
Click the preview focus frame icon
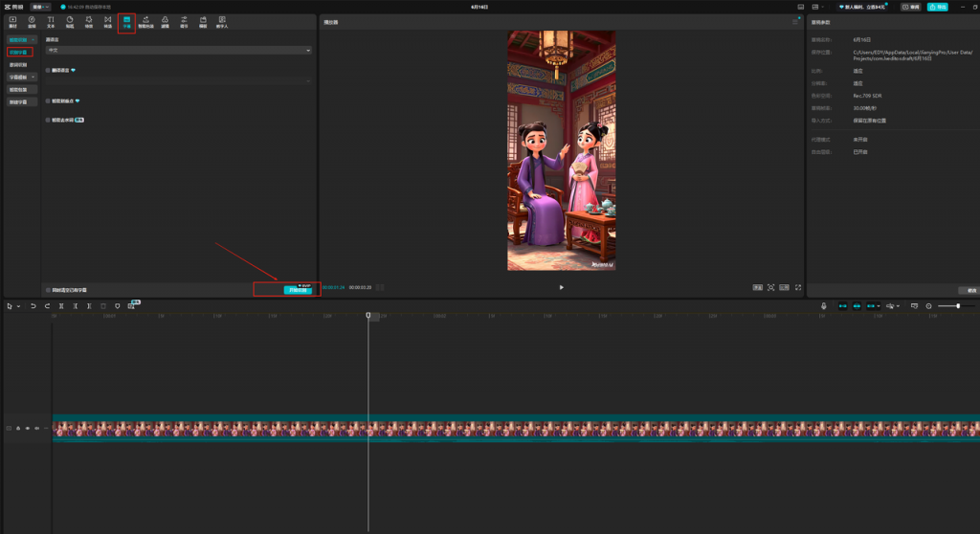coord(771,288)
